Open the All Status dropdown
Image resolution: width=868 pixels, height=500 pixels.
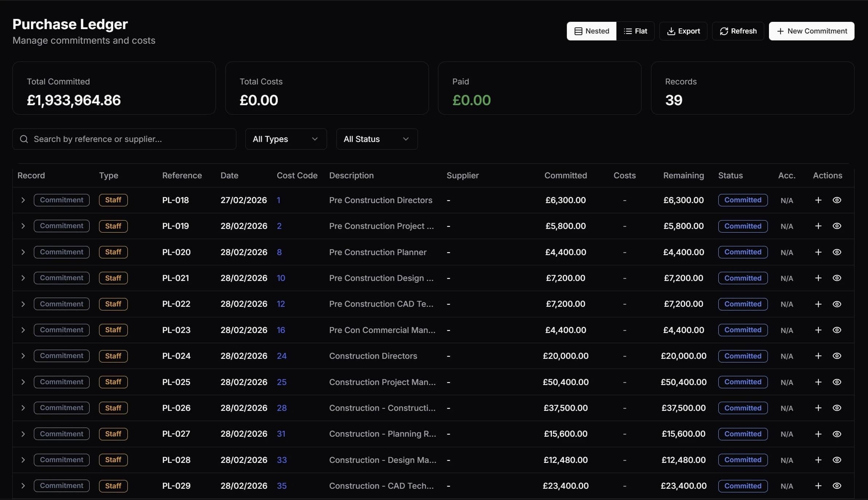click(376, 139)
